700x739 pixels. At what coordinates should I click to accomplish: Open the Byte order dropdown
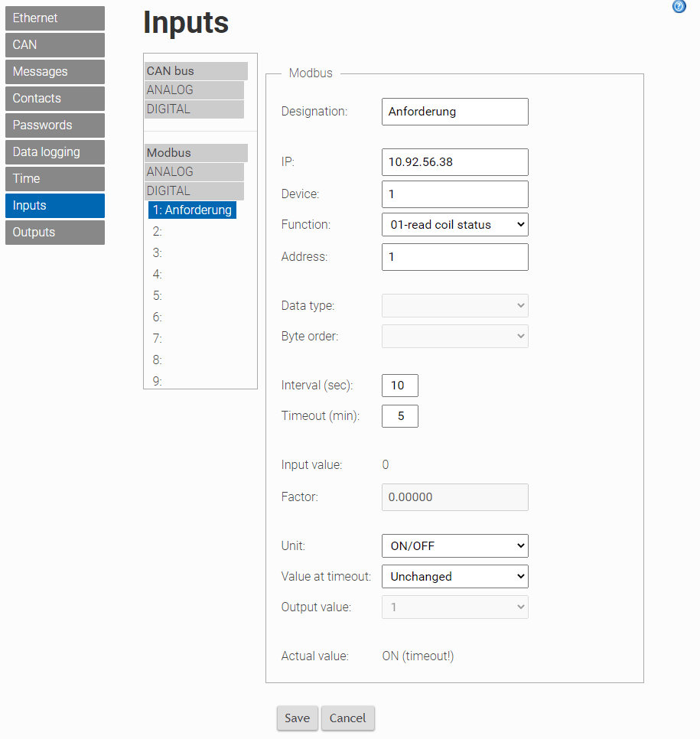tap(454, 336)
